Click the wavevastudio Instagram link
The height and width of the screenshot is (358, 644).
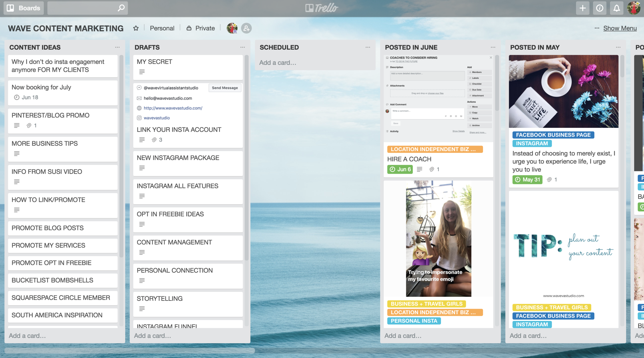coord(157,118)
